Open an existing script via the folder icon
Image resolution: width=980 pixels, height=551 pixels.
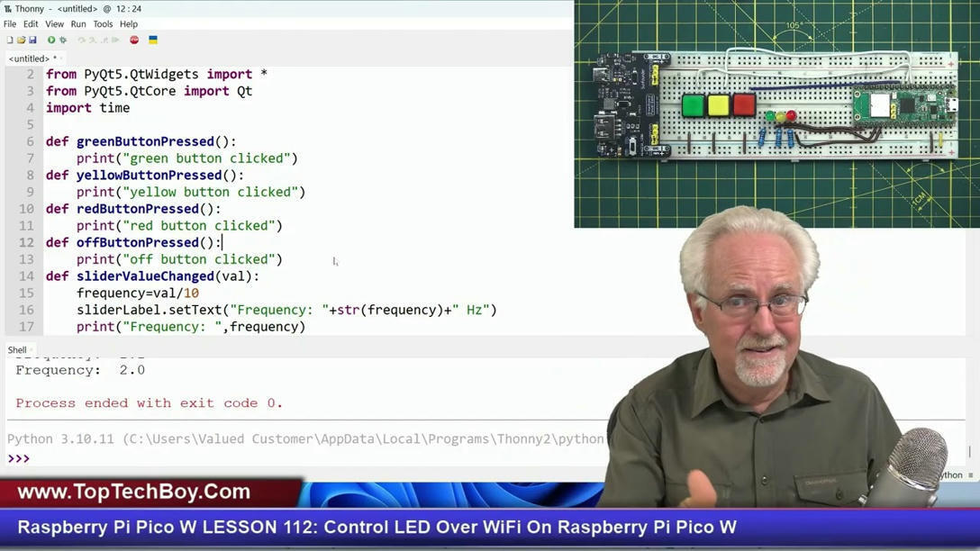click(22, 40)
